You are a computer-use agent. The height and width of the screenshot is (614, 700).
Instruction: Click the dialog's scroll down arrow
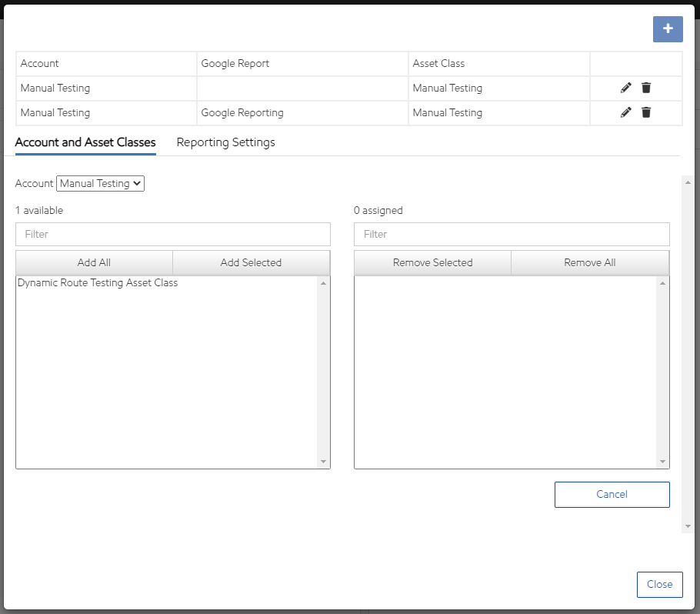click(x=688, y=526)
